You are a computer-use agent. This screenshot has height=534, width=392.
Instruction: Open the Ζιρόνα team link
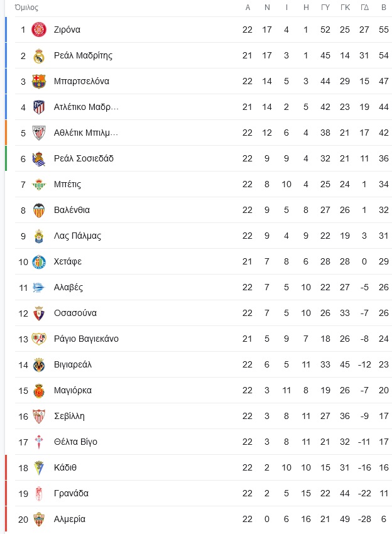(x=67, y=30)
